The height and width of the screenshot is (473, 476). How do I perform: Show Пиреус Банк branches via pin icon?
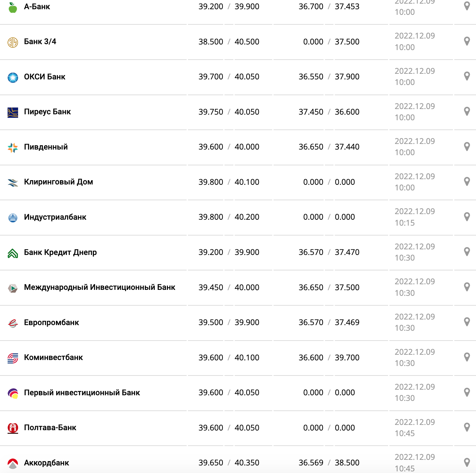466,111
